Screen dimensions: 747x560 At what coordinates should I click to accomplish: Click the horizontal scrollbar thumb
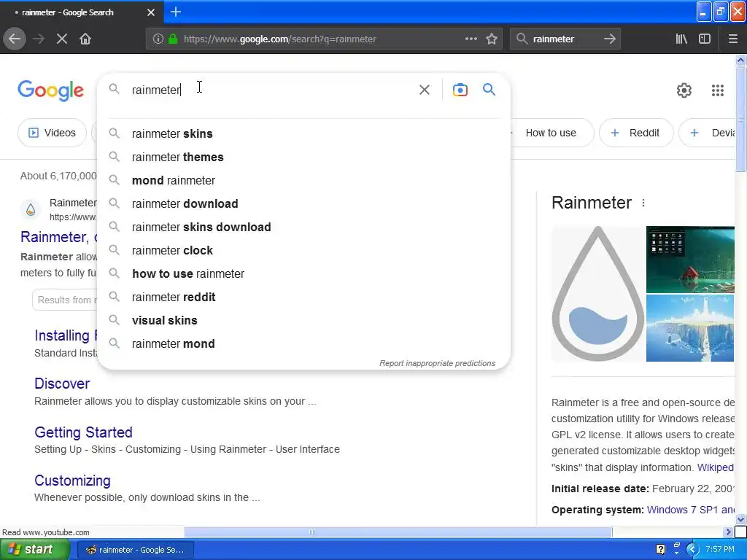[398, 532]
